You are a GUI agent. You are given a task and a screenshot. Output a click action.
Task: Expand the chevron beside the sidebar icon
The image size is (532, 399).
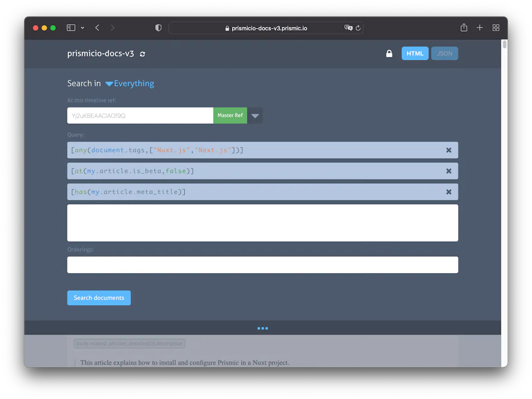[x=82, y=28]
